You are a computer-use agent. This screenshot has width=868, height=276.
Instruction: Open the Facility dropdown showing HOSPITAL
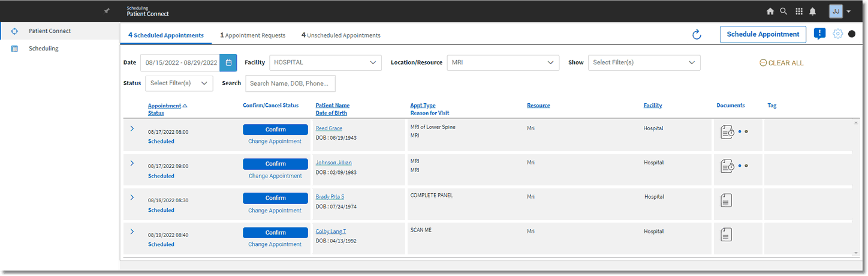[x=325, y=62]
